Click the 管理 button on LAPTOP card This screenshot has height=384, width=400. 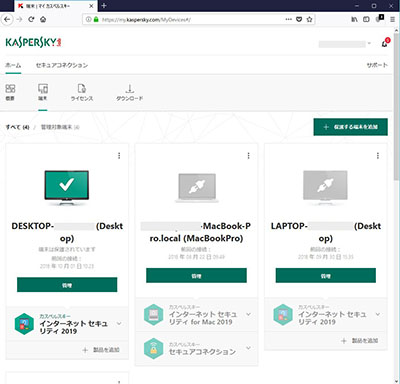[326, 276]
